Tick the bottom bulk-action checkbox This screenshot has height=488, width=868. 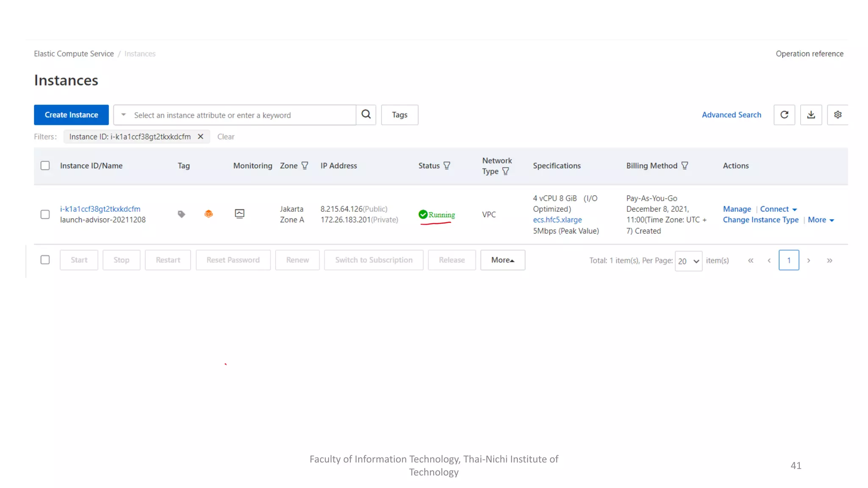point(45,260)
